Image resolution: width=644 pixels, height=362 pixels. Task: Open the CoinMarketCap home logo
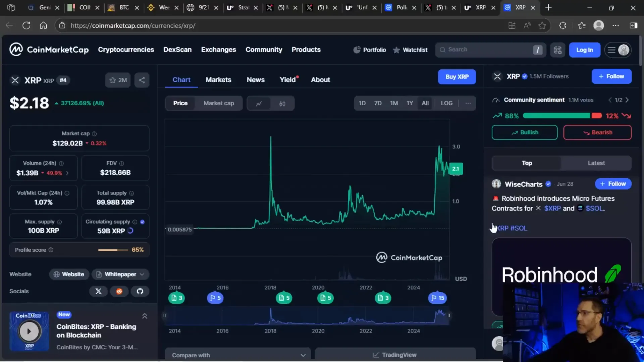pyautogui.click(x=49, y=50)
